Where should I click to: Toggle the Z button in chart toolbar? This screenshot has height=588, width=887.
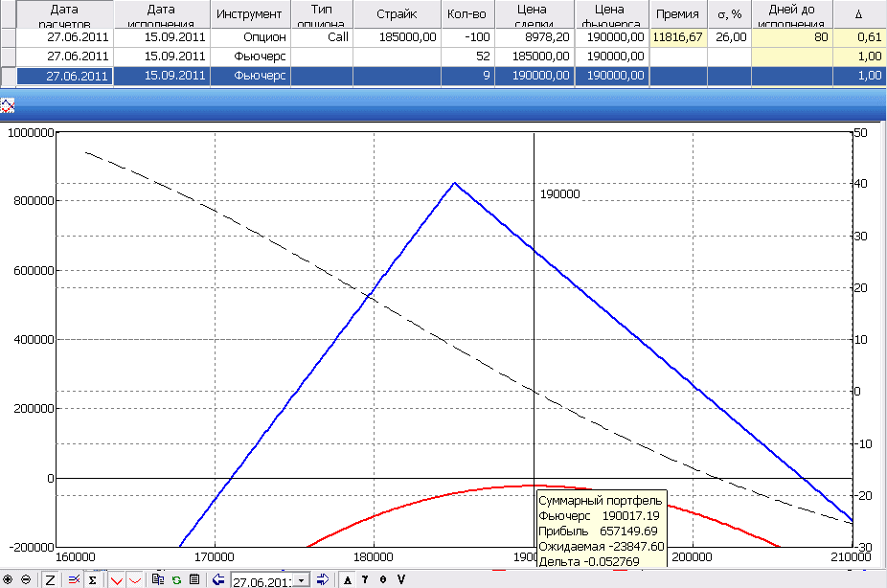pos(50,579)
